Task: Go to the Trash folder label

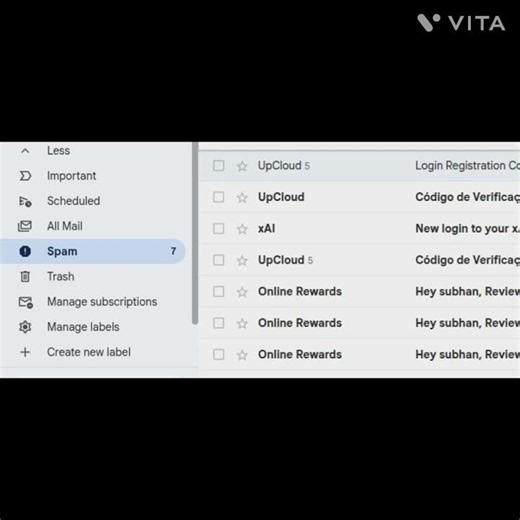Action: [61, 276]
